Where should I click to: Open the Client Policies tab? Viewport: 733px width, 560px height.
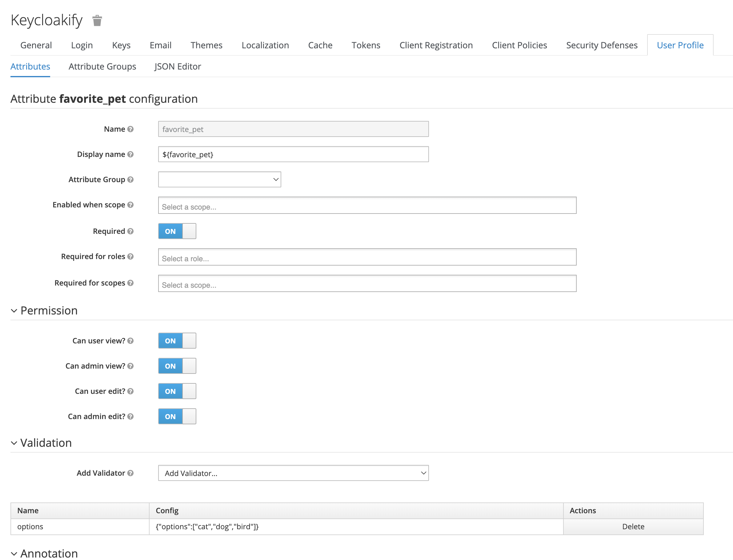pos(520,45)
